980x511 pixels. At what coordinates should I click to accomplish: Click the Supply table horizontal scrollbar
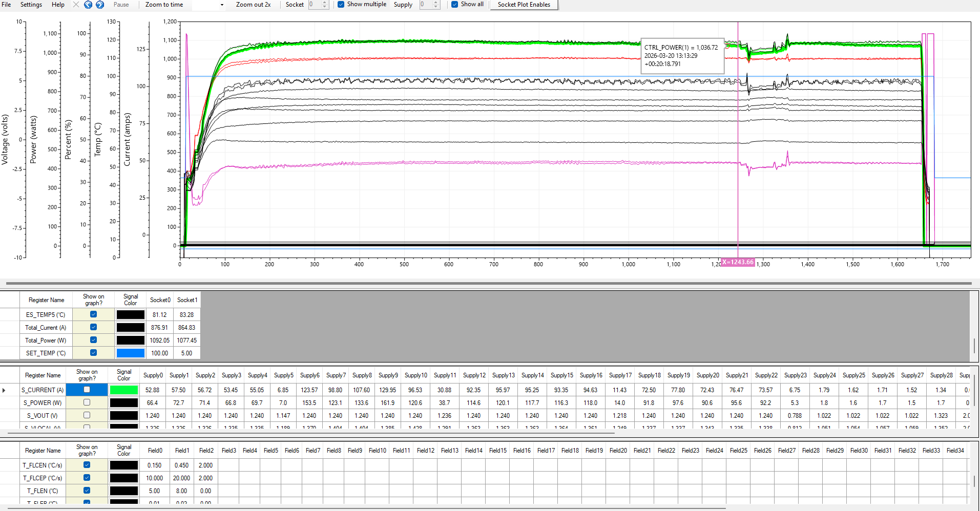pyautogui.click(x=310, y=433)
